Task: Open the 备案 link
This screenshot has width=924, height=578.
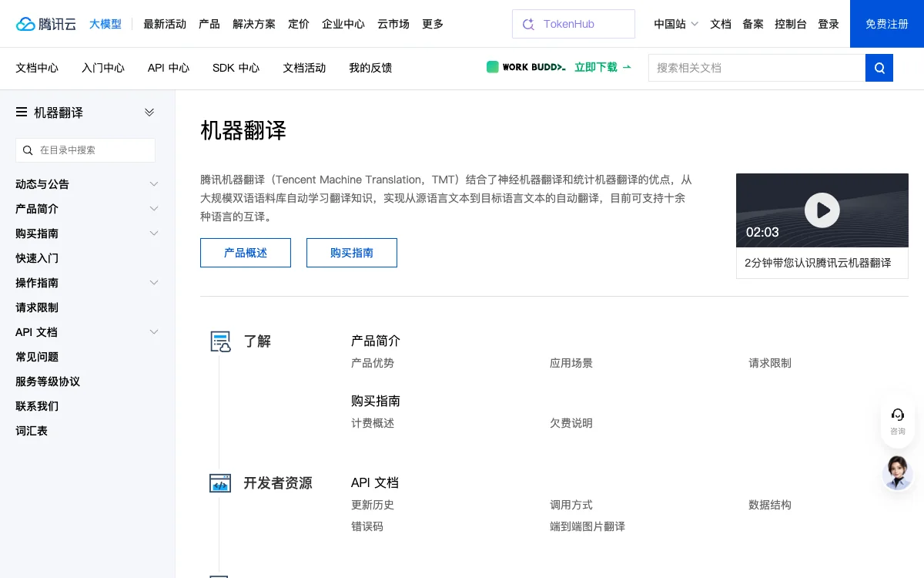Action: 753,24
